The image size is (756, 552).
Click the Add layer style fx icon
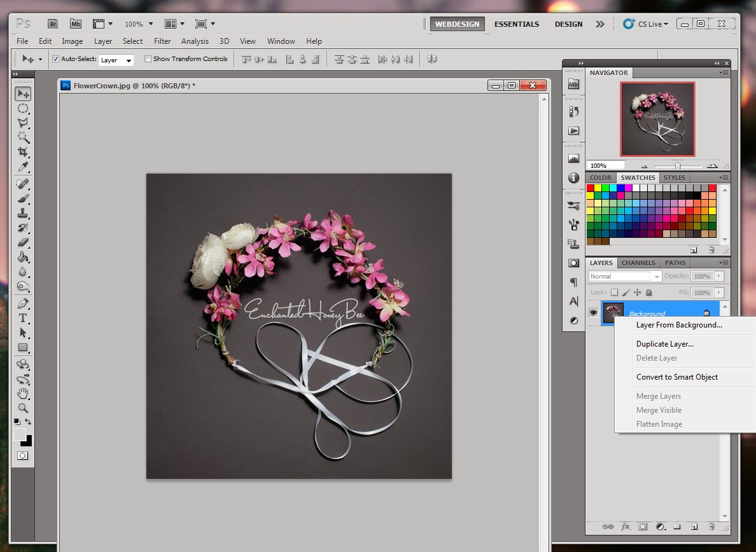(x=627, y=527)
